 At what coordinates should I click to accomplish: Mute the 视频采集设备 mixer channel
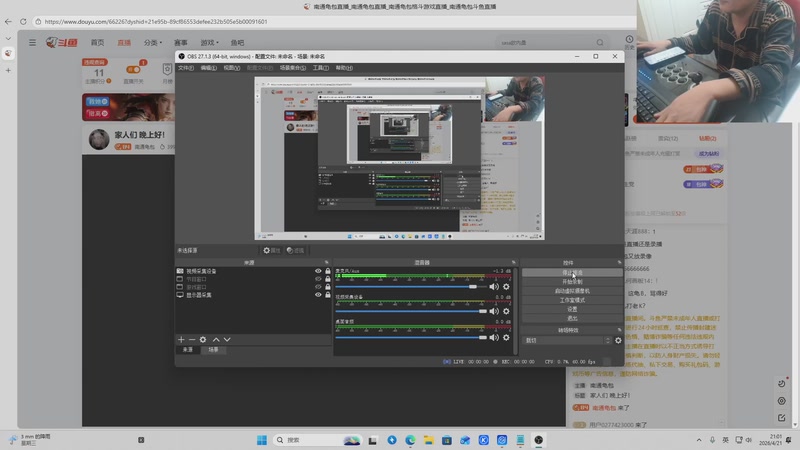494,311
